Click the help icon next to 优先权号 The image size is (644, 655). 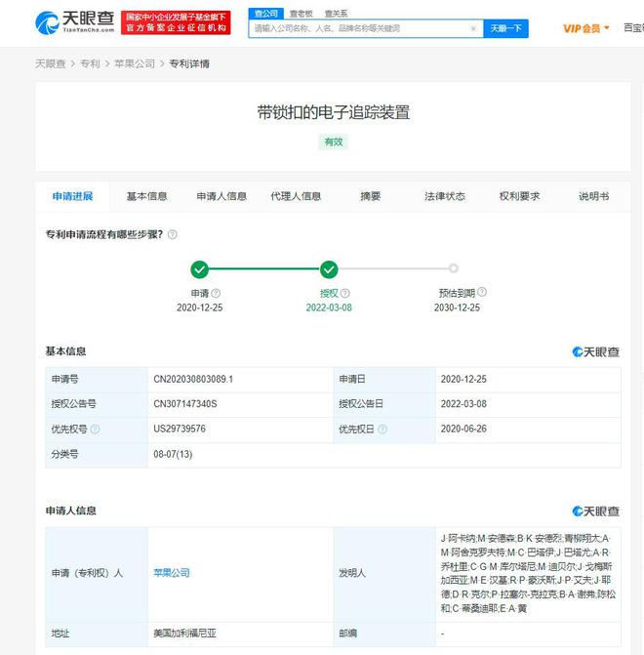pyautogui.click(x=95, y=429)
